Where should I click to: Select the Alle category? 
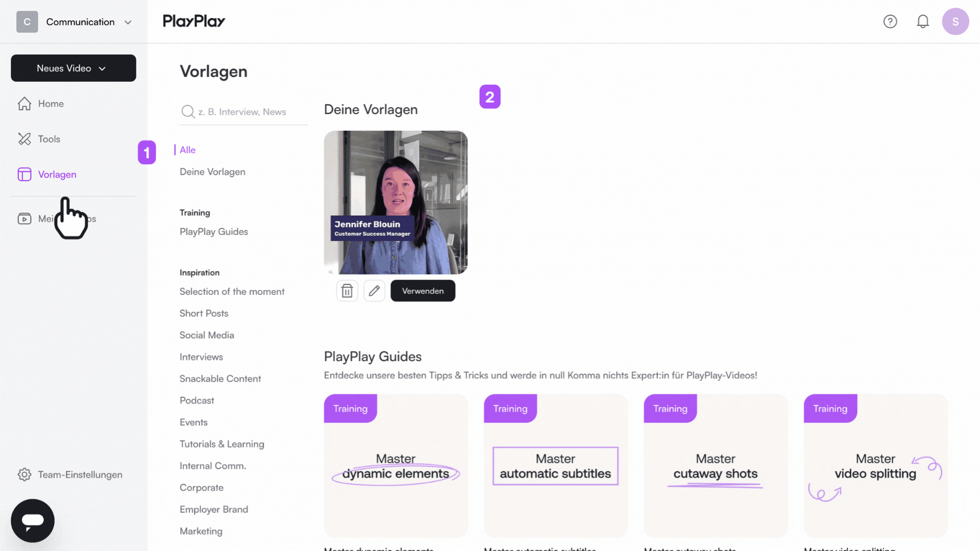pyautogui.click(x=187, y=150)
